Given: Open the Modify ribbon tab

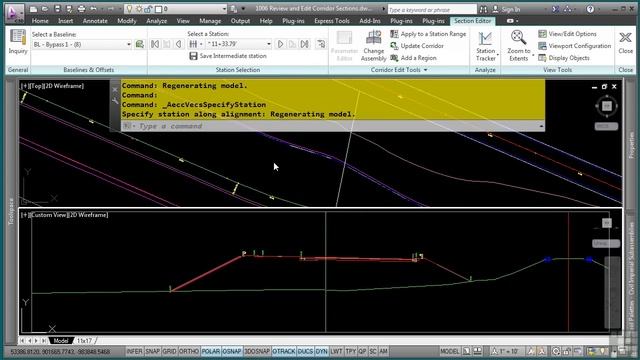Looking at the screenshot, I should (127, 21).
